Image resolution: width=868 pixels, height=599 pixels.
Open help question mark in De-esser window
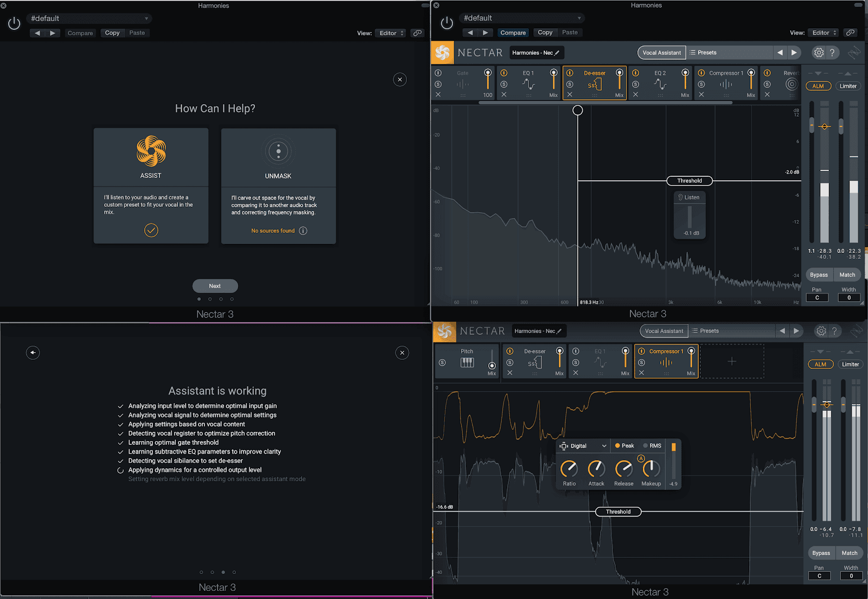tap(832, 53)
